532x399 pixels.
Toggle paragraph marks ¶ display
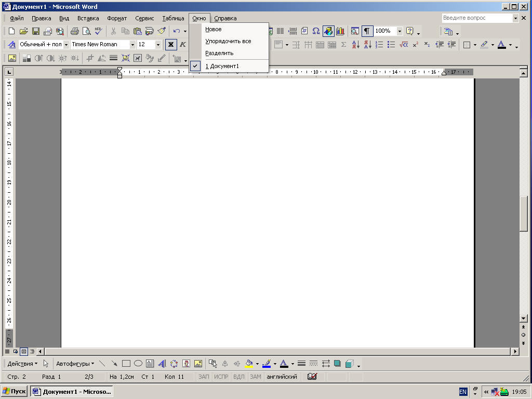pyautogui.click(x=367, y=31)
